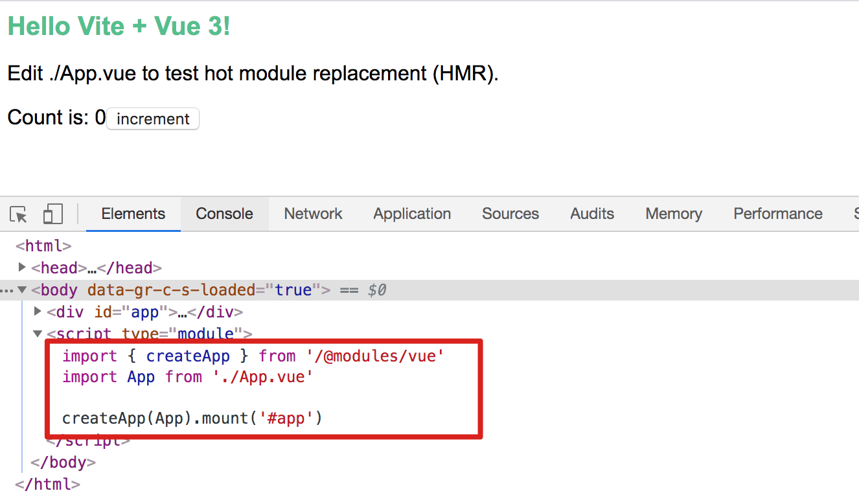The height and width of the screenshot is (504, 859).
Task: Click the increment button
Action: [153, 119]
